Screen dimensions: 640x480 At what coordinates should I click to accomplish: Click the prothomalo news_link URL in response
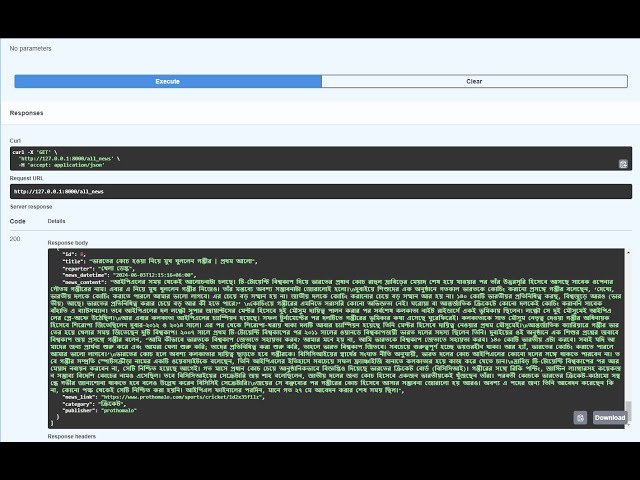pos(181,397)
